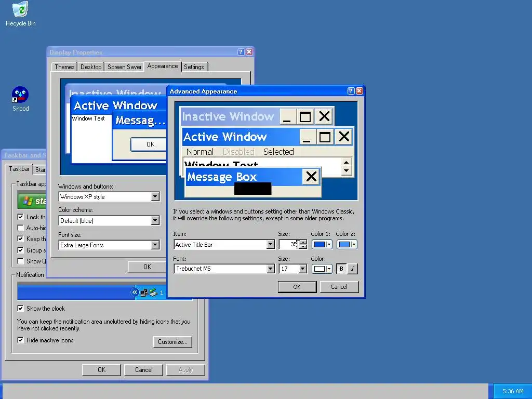Image resolution: width=532 pixels, height=399 pixels.
Task: Click the help button in Advanced Appearance
Action: pos(351,91)
